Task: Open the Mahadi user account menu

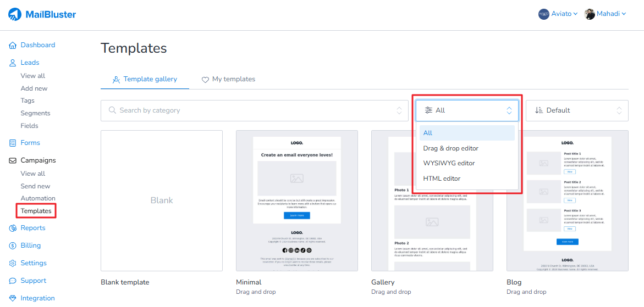Action: pyautogui.click(x=605, y=14)
